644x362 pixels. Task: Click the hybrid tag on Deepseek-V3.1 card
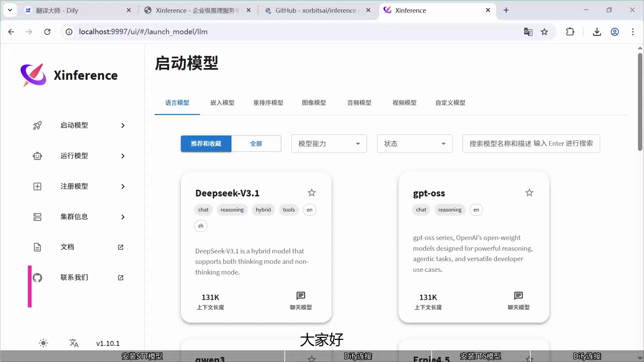coord(263,210)
